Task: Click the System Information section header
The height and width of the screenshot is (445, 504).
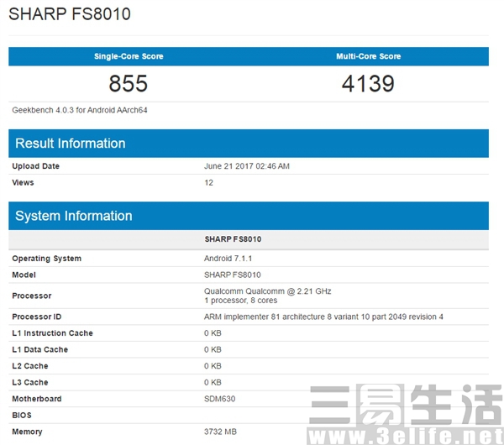Action: [x=74, y=216]
